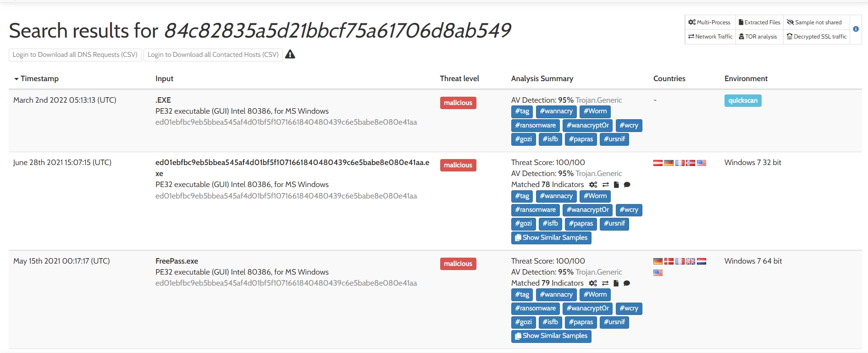Click the Denmark flag in the FreePass.exe row
This screenshot has width=868, height=353.
click(669, 261)
